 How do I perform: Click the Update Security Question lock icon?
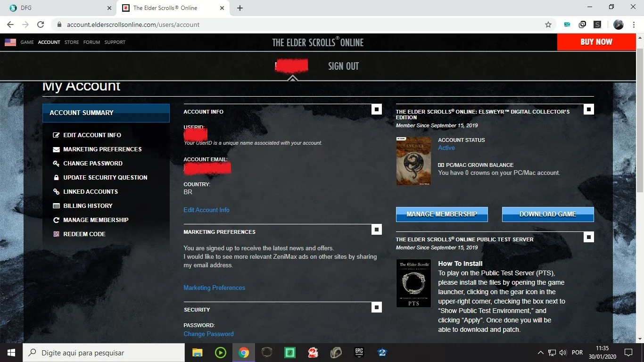(57, 178)
